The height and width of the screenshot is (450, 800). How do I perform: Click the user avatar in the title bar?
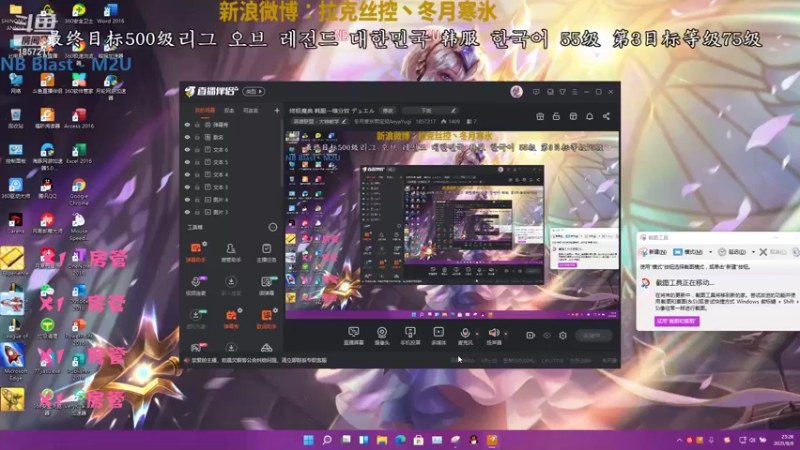pyautogui.click(x=516, y=91)
